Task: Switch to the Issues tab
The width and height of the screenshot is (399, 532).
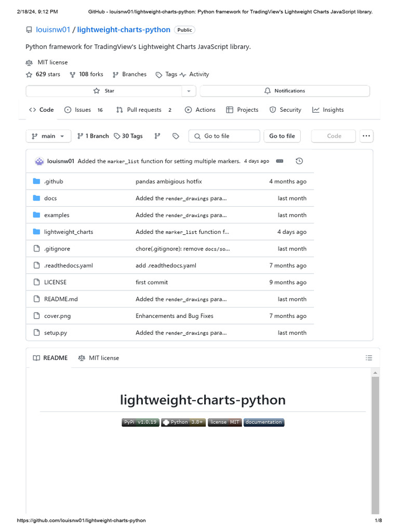Action: pyautogui.click(x=83, y=110)
